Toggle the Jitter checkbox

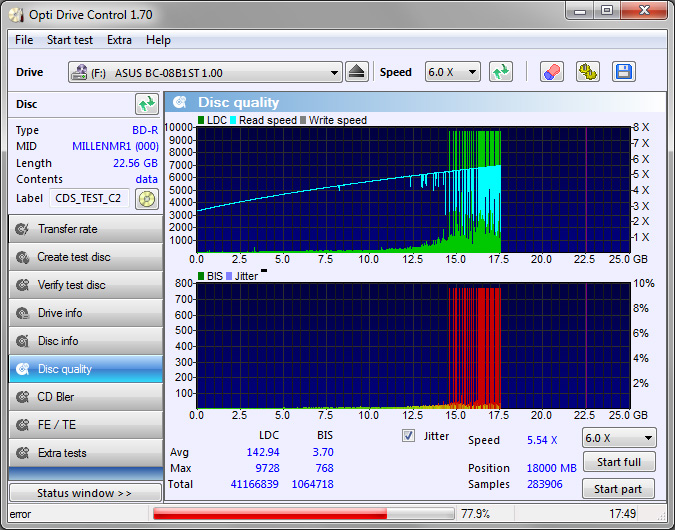tap(408, 436)
